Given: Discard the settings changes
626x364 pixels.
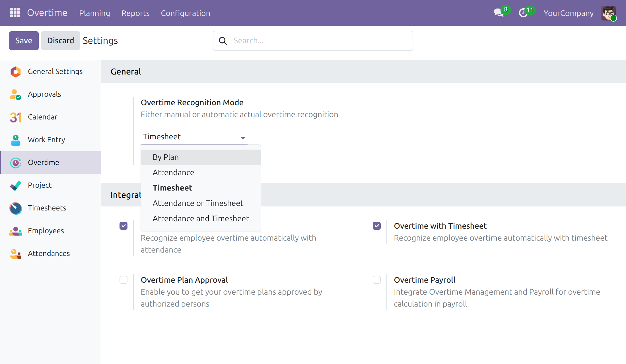Looking at the screenshot, I should (61, 41).
